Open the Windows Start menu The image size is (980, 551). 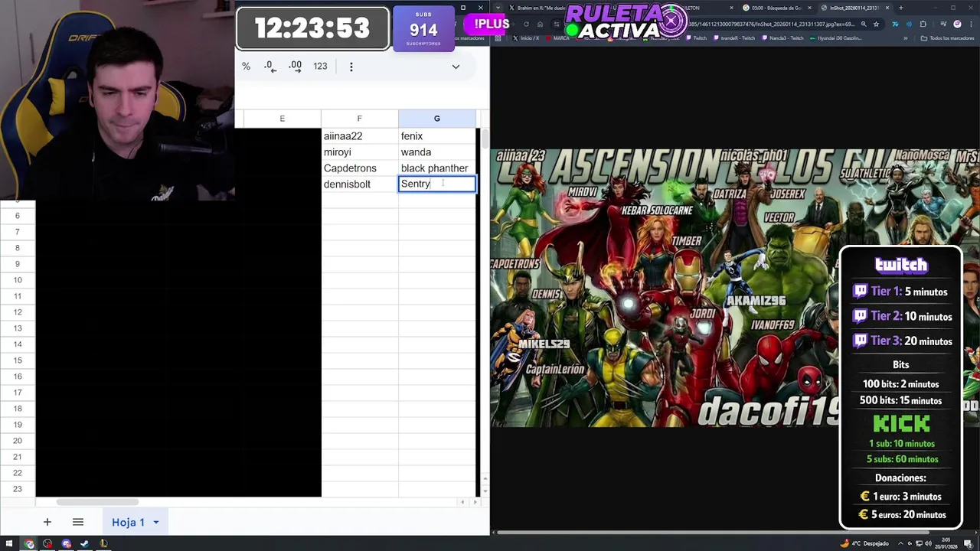[9, 543]
